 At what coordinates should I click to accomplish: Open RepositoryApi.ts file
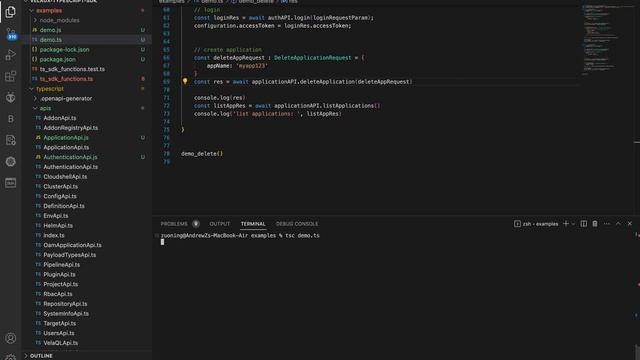[65, 304]
